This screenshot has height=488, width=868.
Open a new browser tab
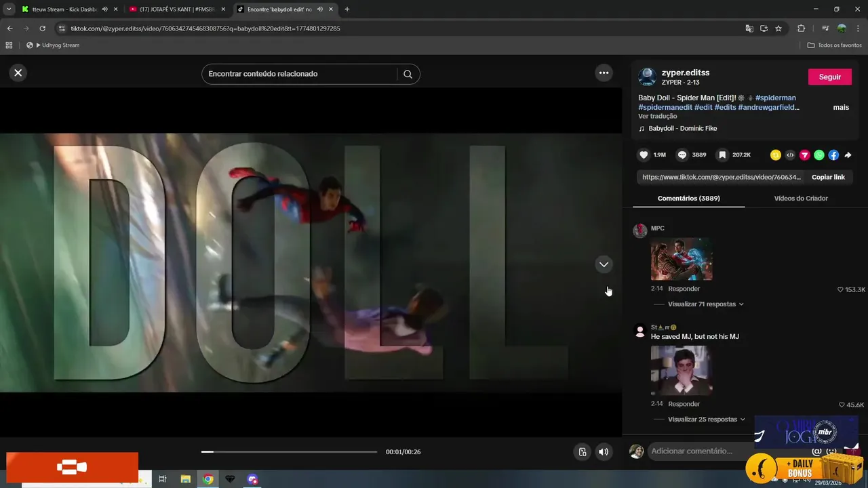[x=347, y=9]
